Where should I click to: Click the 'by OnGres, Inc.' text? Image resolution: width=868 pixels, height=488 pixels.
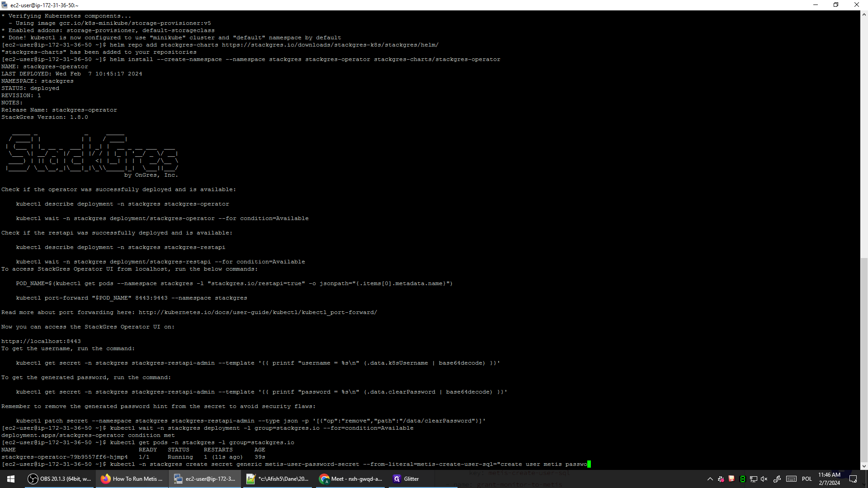coord(151,175)
